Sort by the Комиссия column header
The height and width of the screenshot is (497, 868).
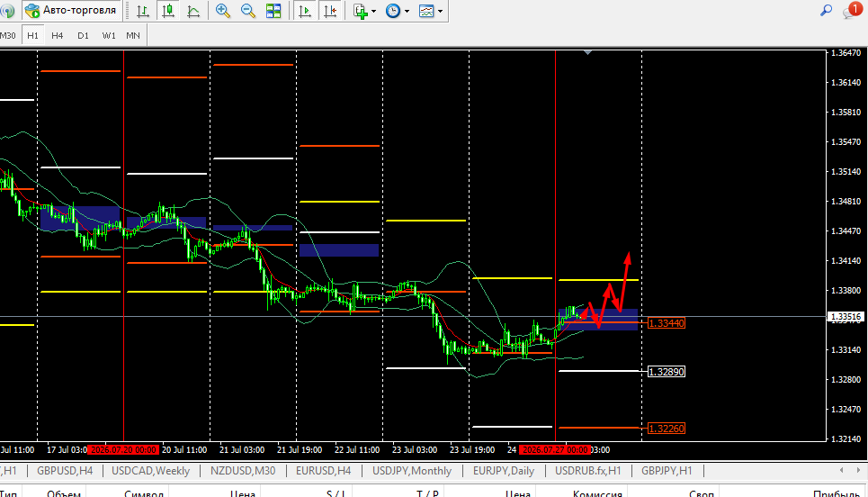point(597,493)
